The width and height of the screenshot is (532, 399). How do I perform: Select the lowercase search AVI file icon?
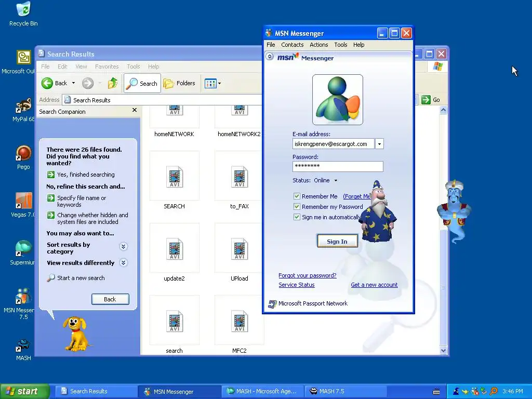tap(175, 321)
